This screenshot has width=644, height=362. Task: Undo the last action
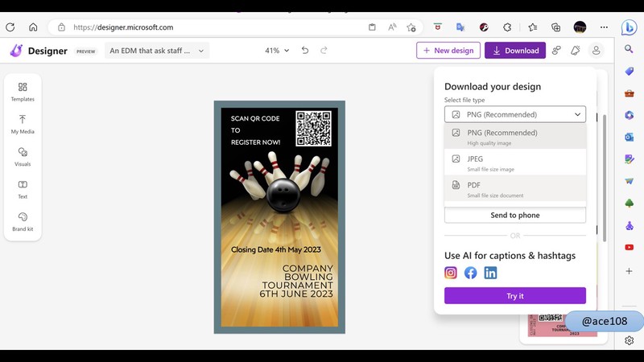click(x=305, y=50)
